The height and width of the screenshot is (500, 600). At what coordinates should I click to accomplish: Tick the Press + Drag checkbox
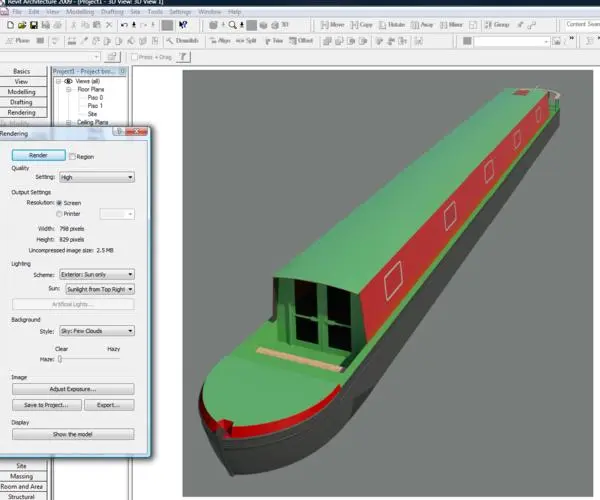(x=134, y=57)
